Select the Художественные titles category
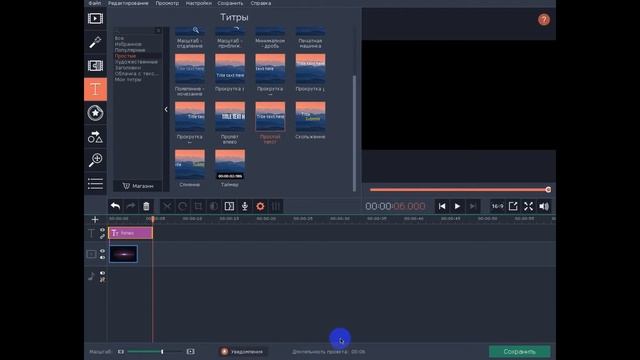 tap(136, 62)
